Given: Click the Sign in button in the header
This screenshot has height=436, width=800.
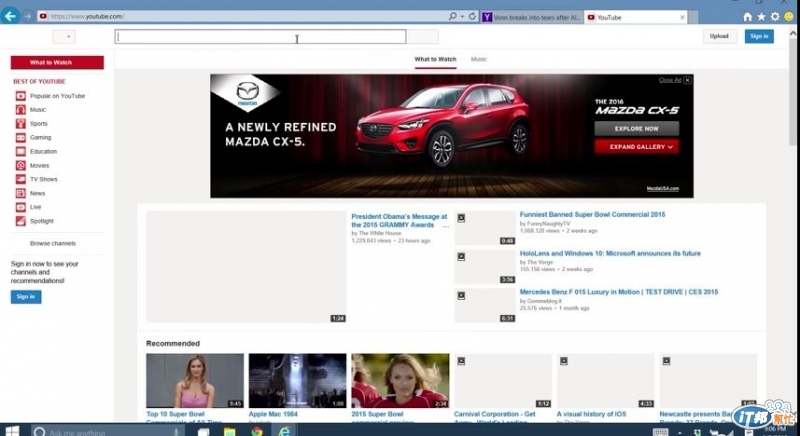Looking at the screenshot, I should [x=759, y=36].
